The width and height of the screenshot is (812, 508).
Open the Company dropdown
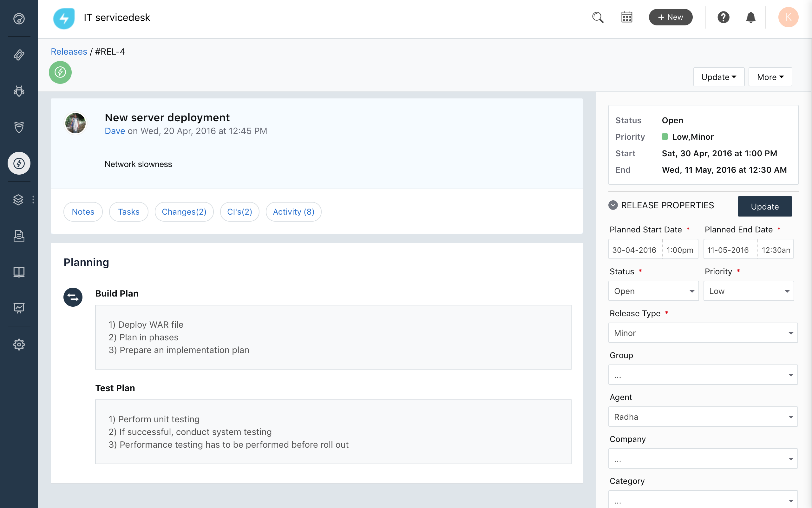[703, 458]
